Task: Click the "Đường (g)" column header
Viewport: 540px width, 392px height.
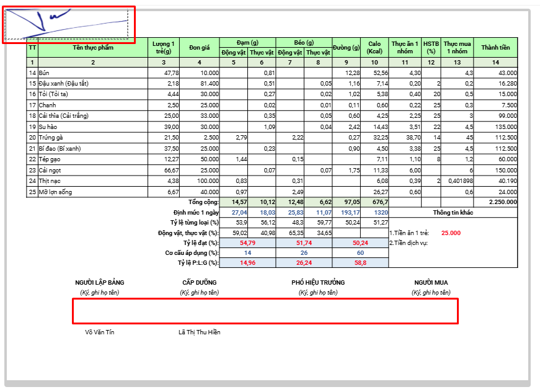Action: point(346,48)
